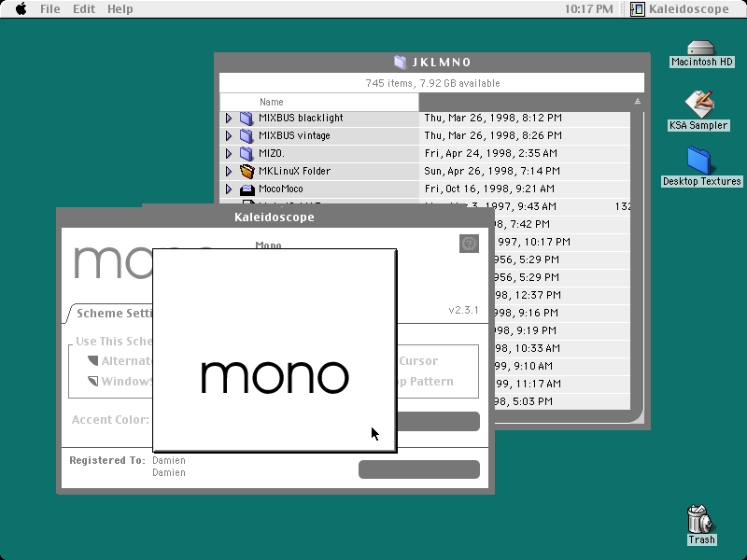Toggle sort order arrow in JKLMNO window
Screen dimensions: 747x560
pos(638,102)
